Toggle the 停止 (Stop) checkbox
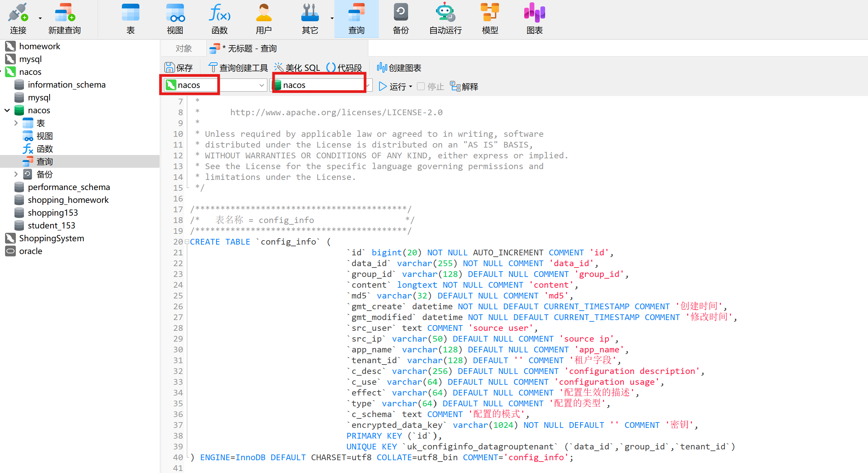Image resolution: width=868 pixels, height=473 pixels. [x=421, y=87]
